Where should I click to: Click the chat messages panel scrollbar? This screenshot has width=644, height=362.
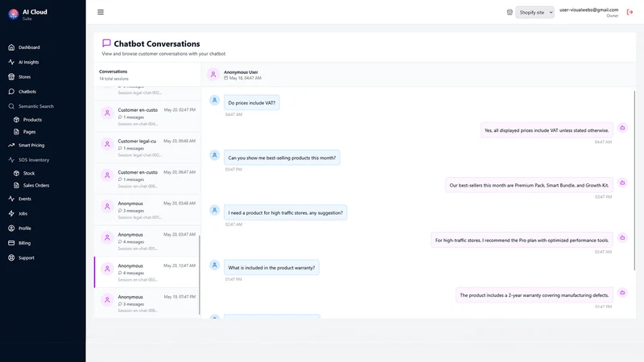[x=634, y=180]
